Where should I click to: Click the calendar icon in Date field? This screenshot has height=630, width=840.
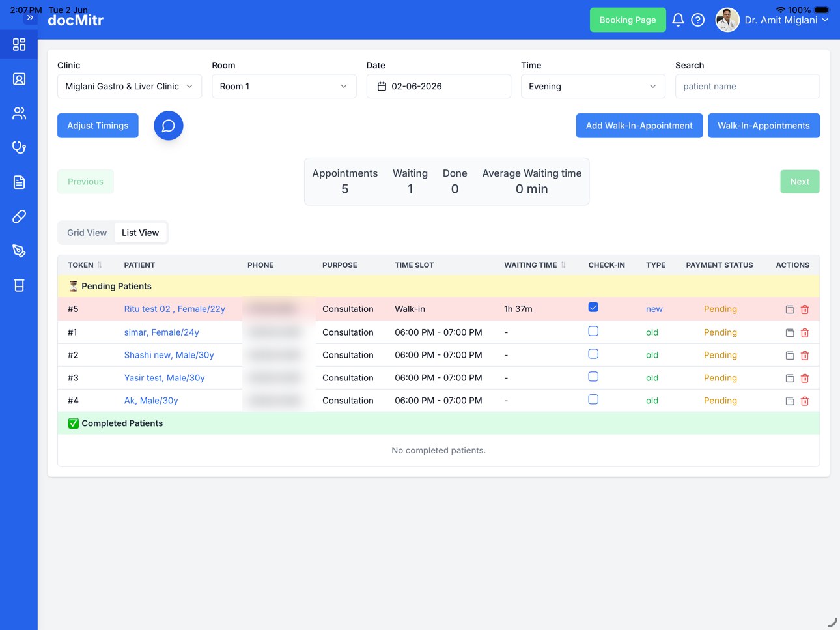(x=382, y=86)
